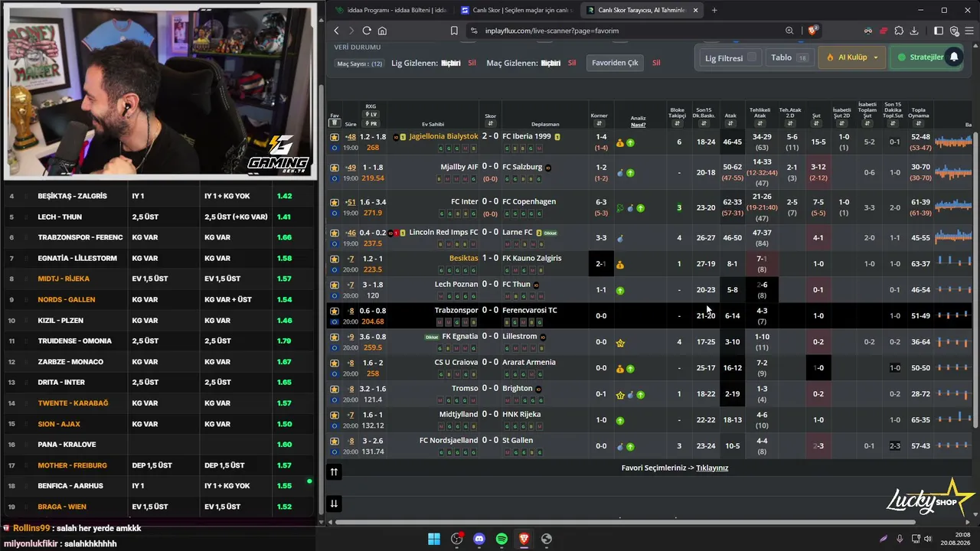This screenshot has height=551, width=980.
Task: Click the Brave Shields lion icon
Action: [x=813, y=31]
